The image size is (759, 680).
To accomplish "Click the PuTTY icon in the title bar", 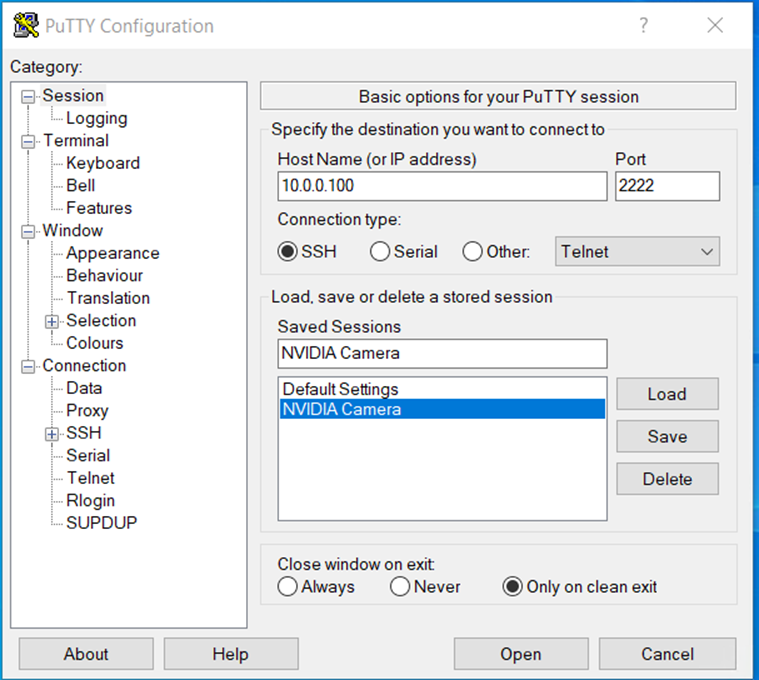I will click(26, 25).
